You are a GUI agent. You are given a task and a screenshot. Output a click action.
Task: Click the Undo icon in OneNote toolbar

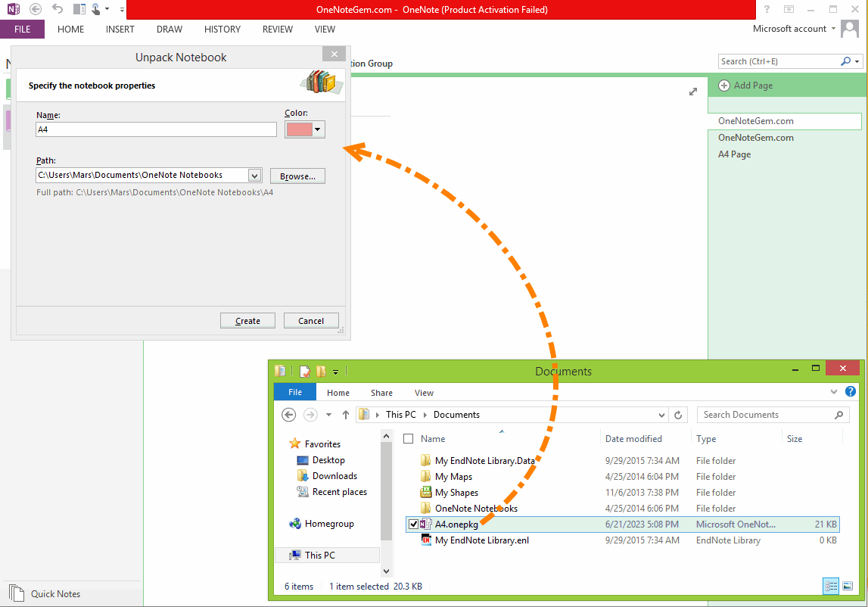tap(58, 9)
